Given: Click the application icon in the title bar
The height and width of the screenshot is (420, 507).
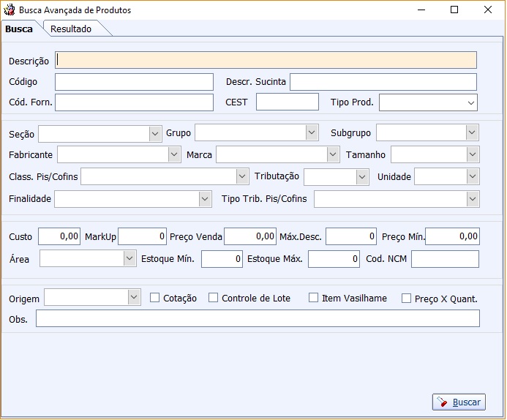Looking at the screenshot, I should click(x=9, y=10).
